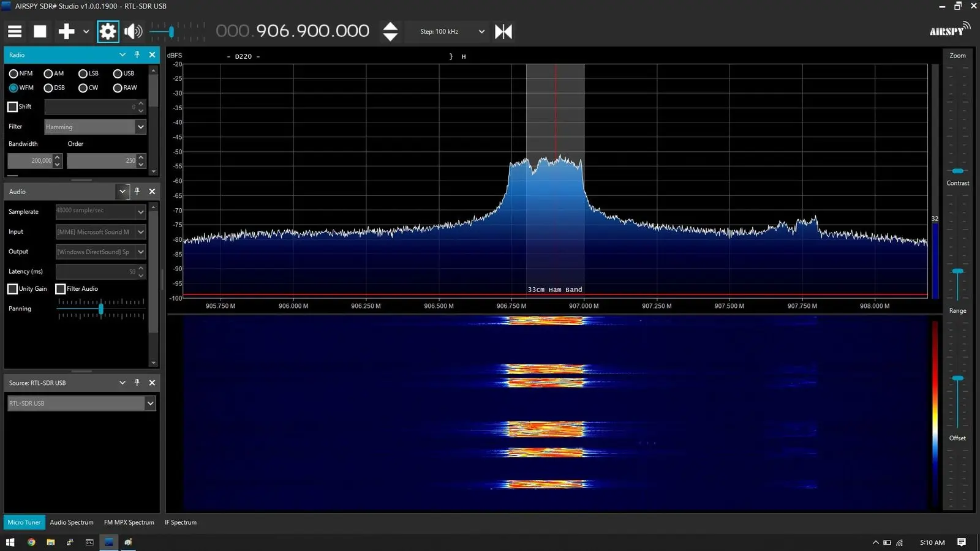Image resolution: width=980 pixels, height=551 pixels.
Task: Open the dropdown arrow next to the plus icon
Action: [86, 31]
